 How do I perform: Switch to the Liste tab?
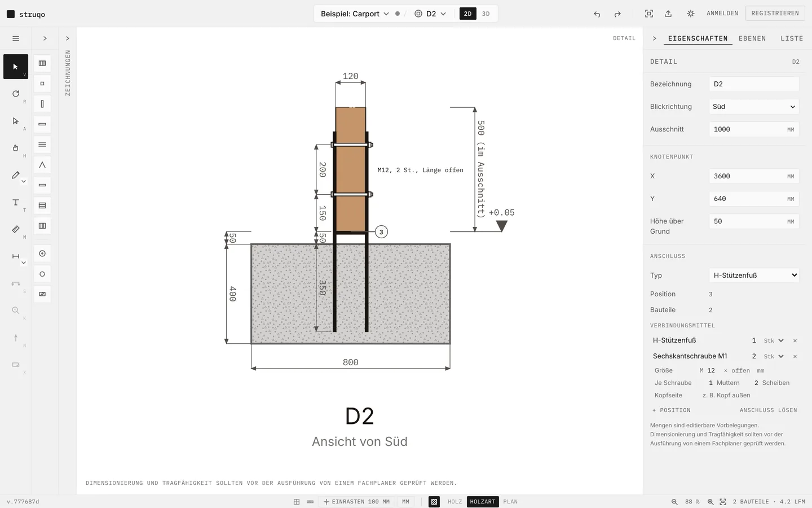point(792,38)
